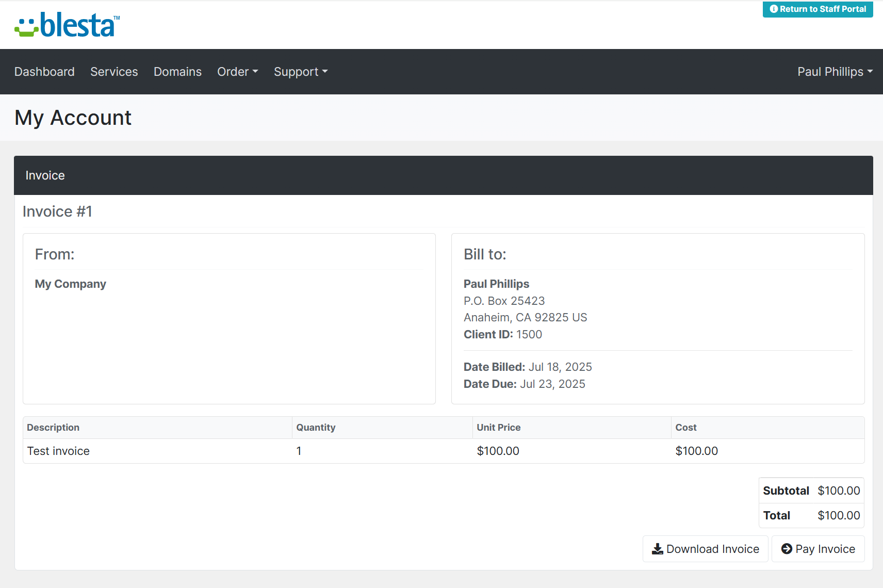Image resolution: width=883 pixels, height=588 pixels.
Task: Open the Paul Phillips account menu
Action: 835,72
